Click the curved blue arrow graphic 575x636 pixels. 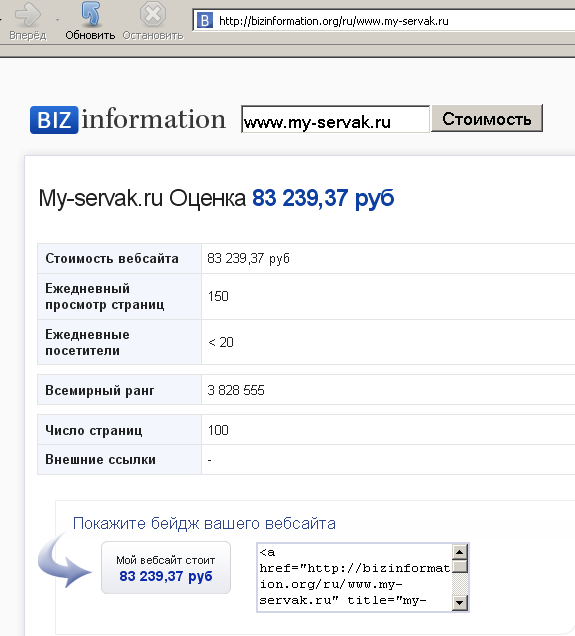[x=64, y=561]
